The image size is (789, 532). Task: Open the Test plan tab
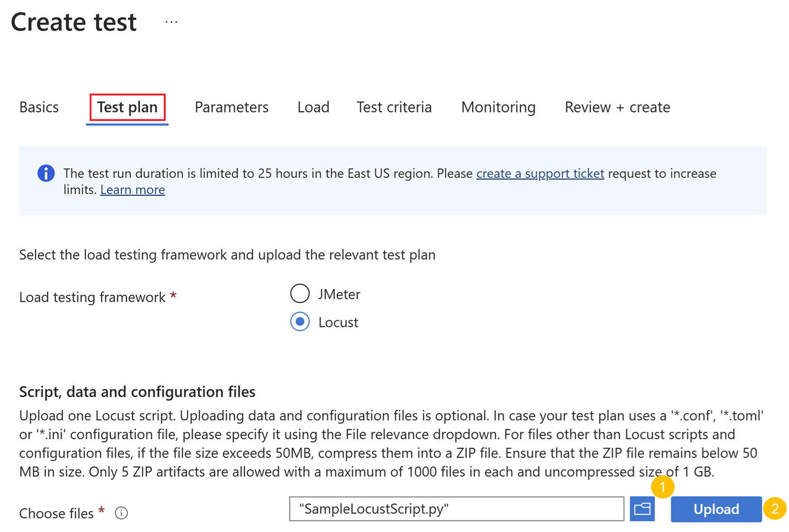tap(127, 107)
